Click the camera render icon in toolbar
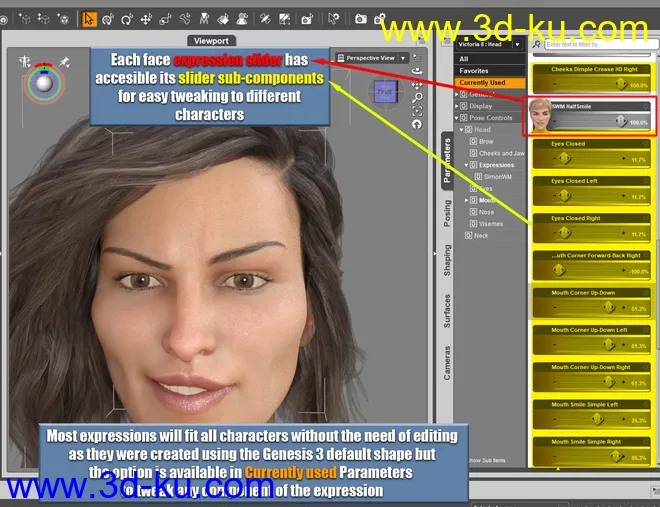The height and width of the screenshot is (507, 660). (x=360, y=18)
